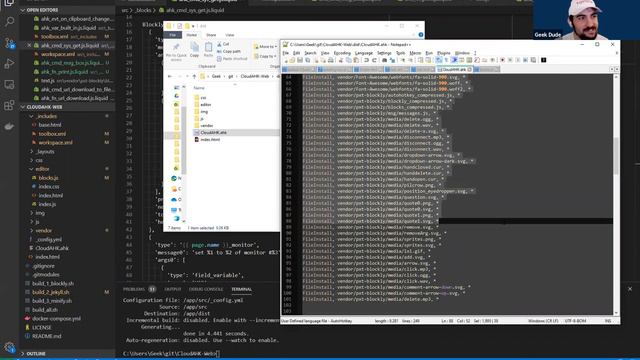
Task: Expand the _layouts folder
Action: (x=45, y=151)
